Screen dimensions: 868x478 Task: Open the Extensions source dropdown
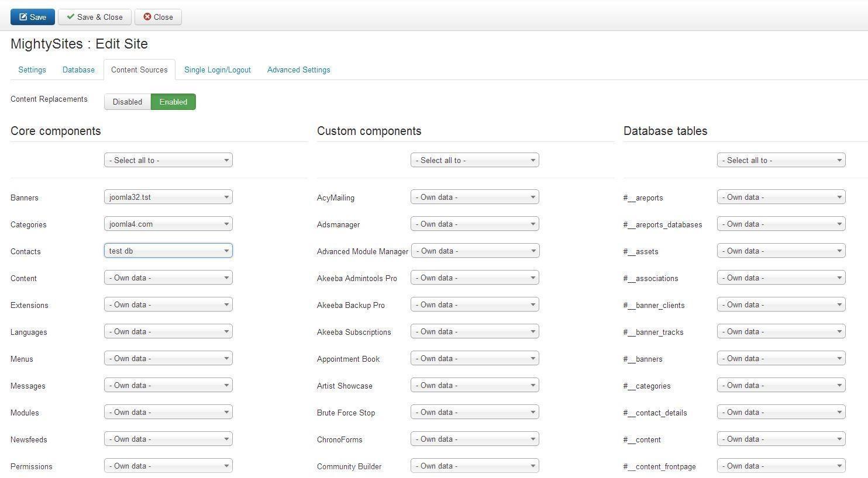pyautogui.click(x=168, y=304)
